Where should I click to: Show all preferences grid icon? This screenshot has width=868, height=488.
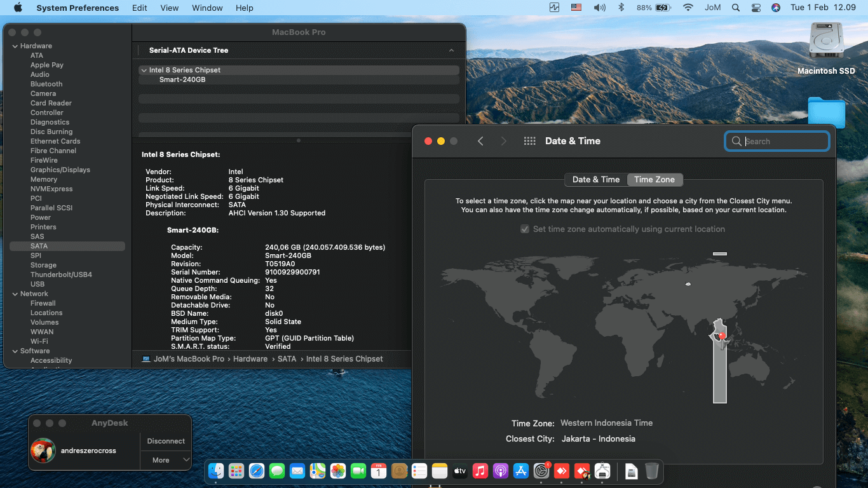coord(529,141)
